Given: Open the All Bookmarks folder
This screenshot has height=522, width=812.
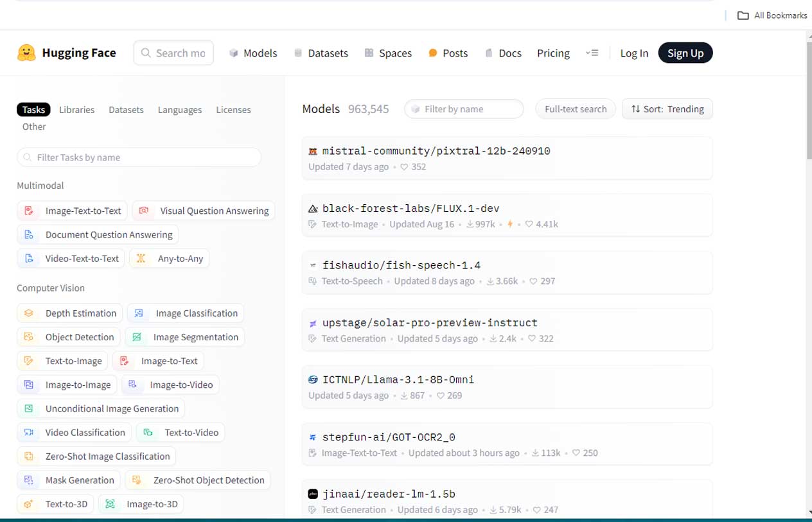Looking at the screenshot, I should [772, 15].
